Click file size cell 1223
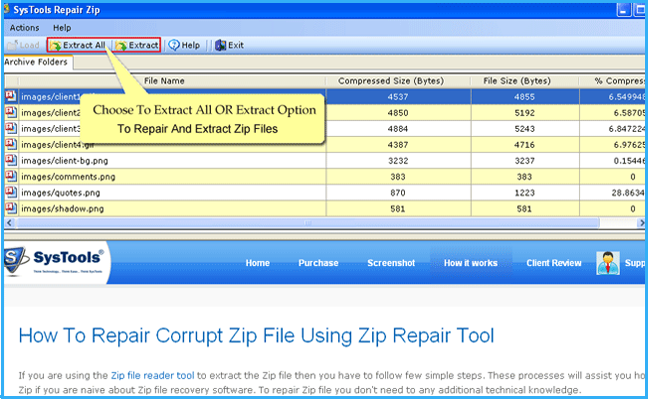Image resolution: width=650 pixels, height=399 pixels. tap(524, 193)
